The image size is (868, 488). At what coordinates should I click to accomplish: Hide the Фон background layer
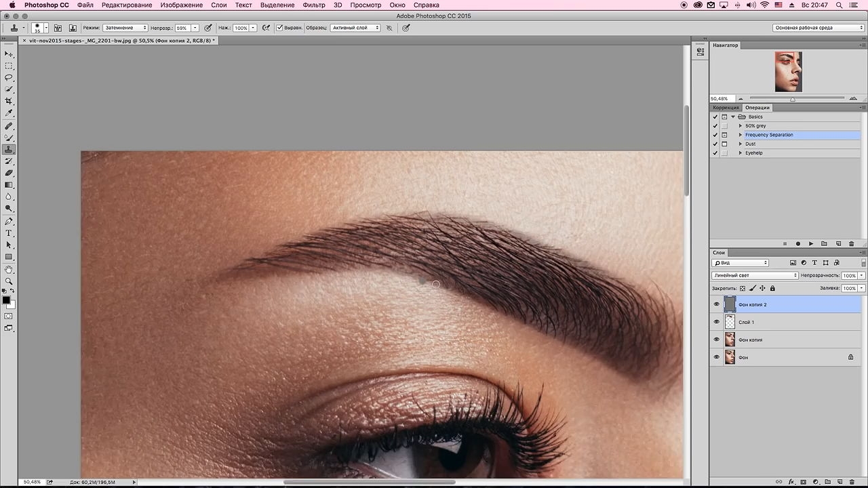(x=717, y=357)
